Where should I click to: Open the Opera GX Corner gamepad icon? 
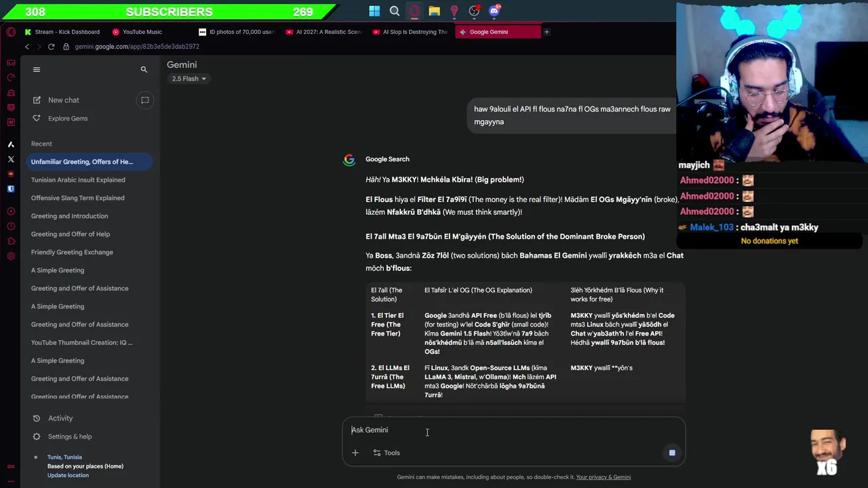tap(11, 62)
